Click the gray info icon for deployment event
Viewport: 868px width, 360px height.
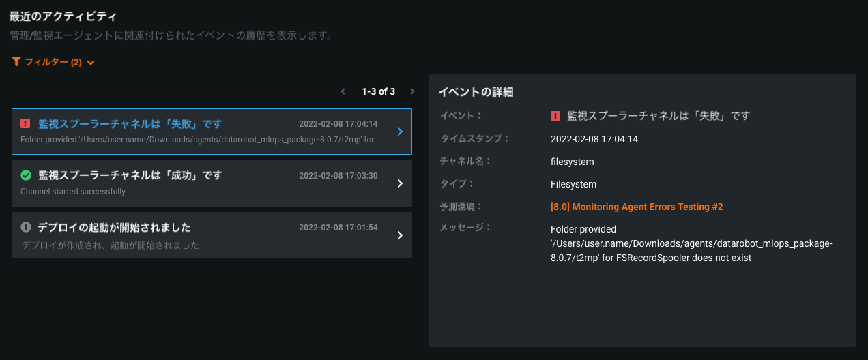26,227
